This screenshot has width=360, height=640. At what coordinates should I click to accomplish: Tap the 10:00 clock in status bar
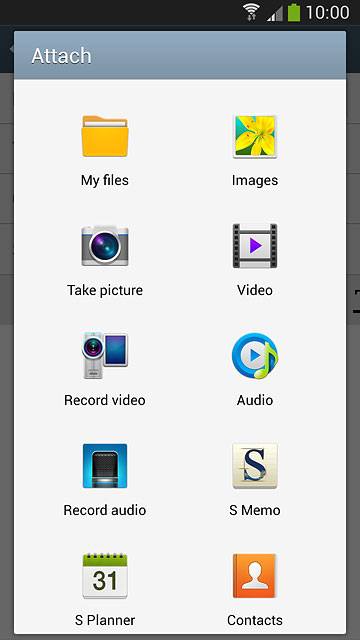point(327,12)
